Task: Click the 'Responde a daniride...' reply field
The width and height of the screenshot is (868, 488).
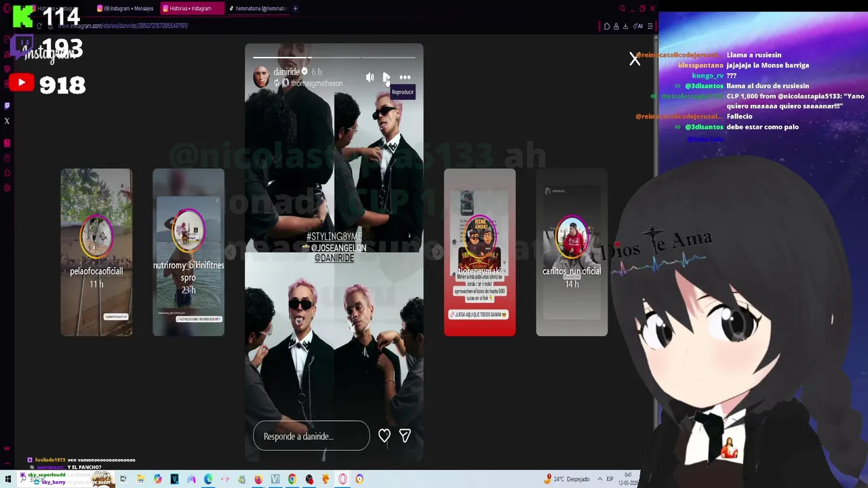Action: 311,436
